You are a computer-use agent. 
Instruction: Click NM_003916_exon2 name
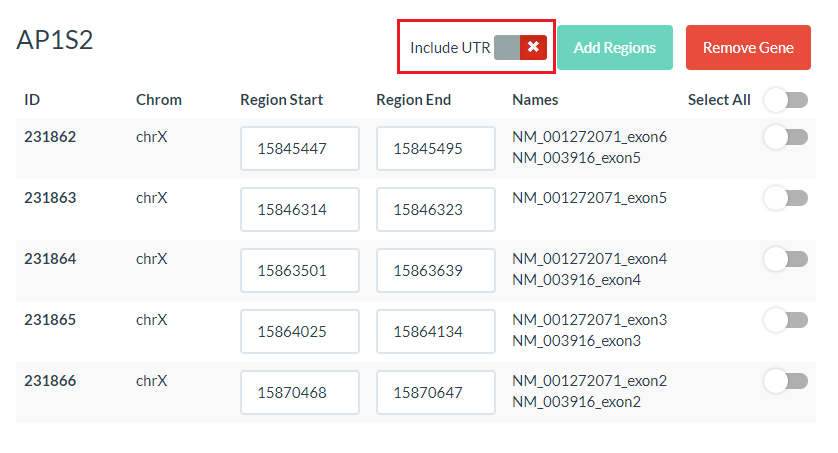click(x=576, y=402)
